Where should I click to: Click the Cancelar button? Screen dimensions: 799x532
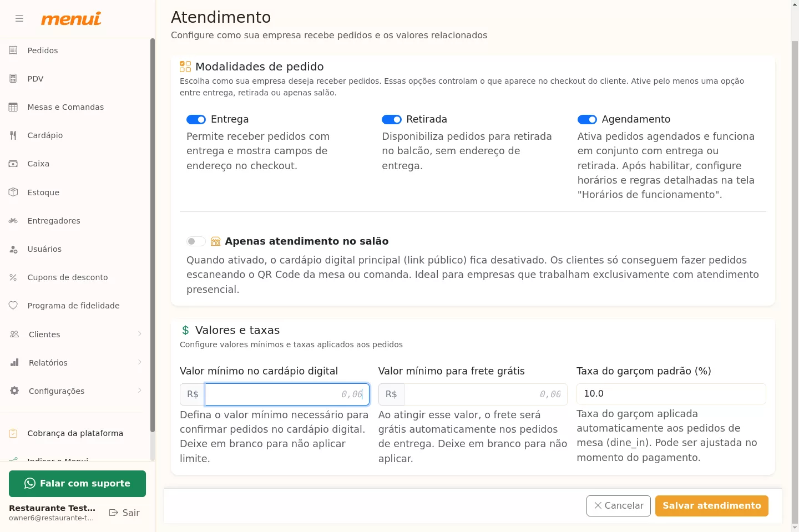coord(619,506)
